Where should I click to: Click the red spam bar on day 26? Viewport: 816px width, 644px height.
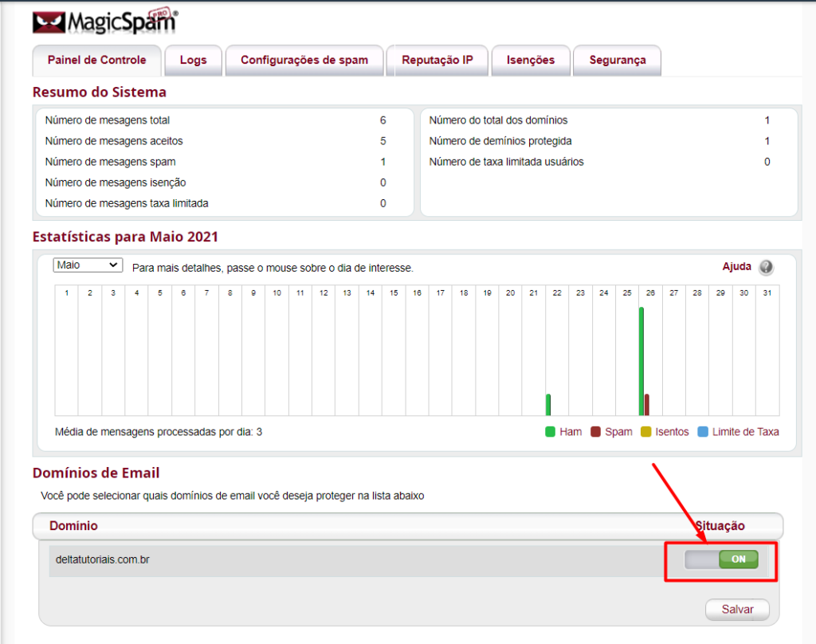pos(646,404)
